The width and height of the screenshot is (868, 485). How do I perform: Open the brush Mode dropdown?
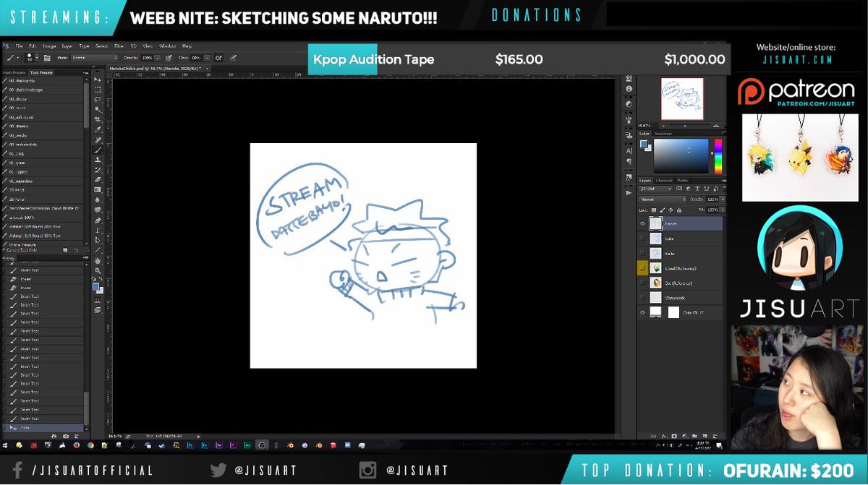[x=94, y=57]
